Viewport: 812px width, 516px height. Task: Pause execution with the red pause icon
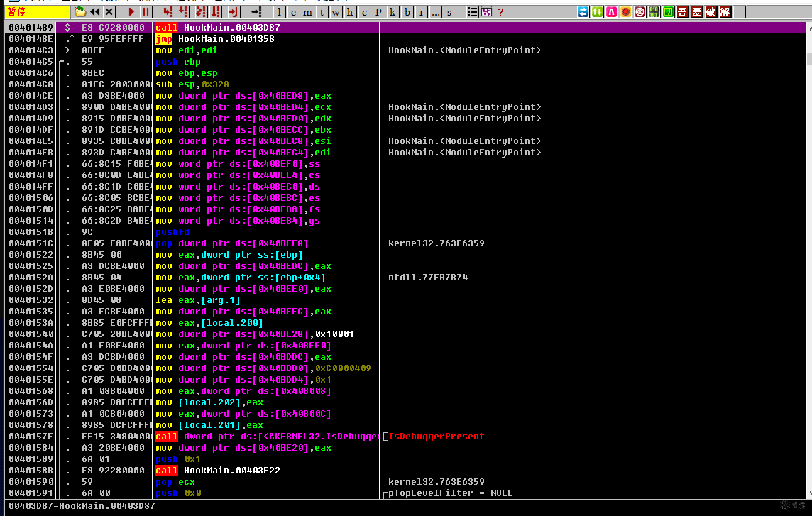(146, 12)
